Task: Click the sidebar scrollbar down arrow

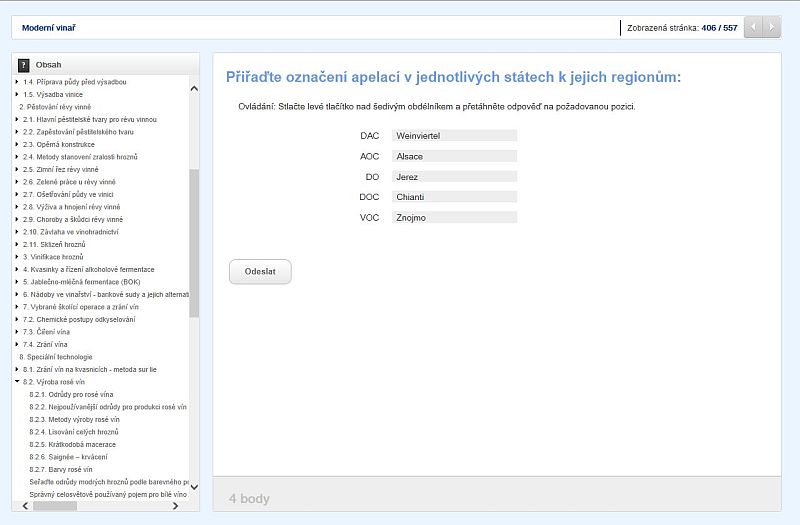Action: [x=194, y=487]
